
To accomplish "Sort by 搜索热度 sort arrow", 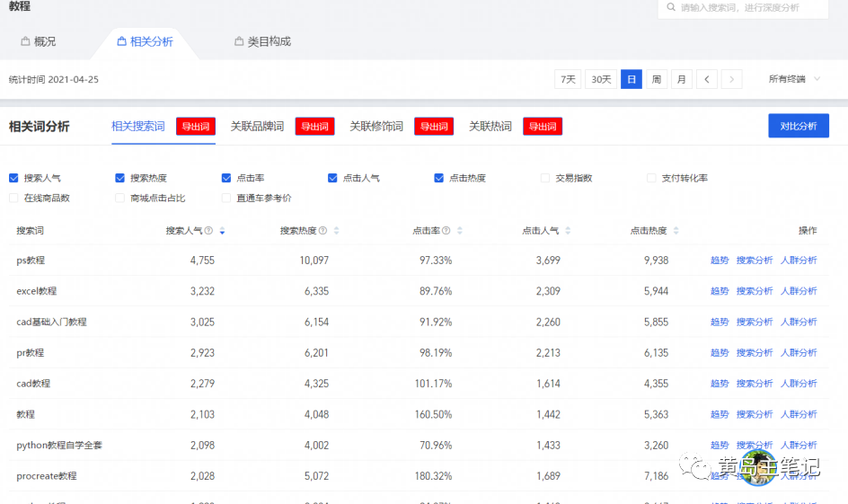I will tap(336, 231).
